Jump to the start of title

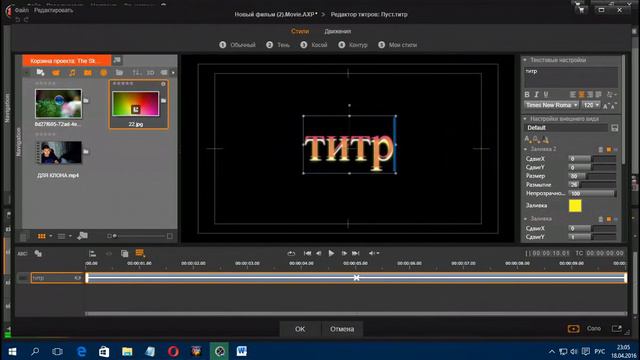point(307,253)
